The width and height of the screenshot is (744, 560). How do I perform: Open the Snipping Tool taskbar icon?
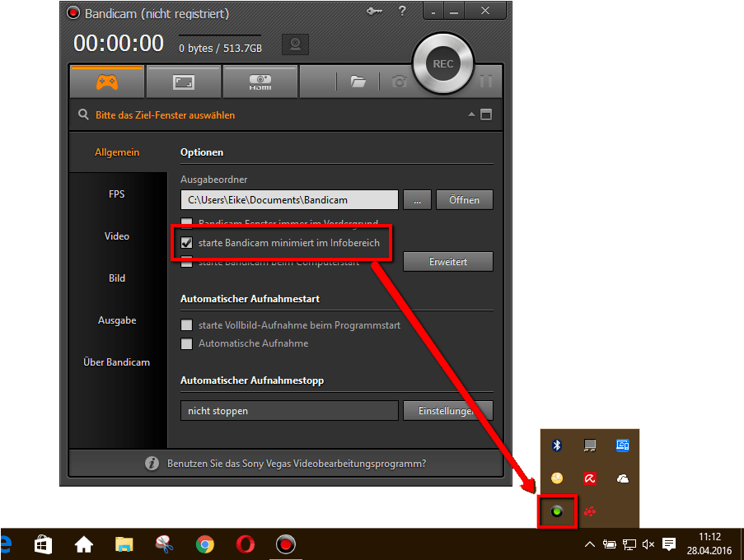(164, 544)
